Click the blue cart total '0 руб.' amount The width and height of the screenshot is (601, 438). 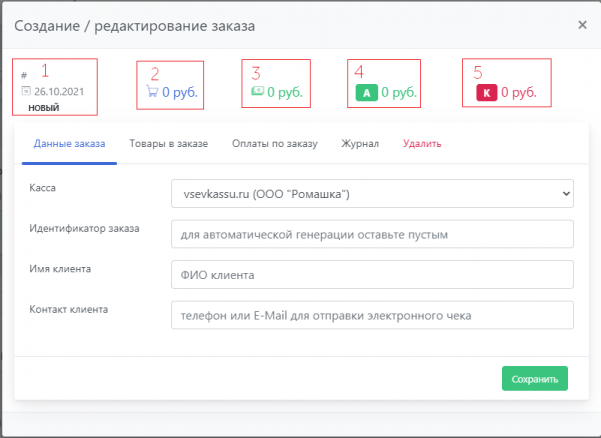point(183,92)
